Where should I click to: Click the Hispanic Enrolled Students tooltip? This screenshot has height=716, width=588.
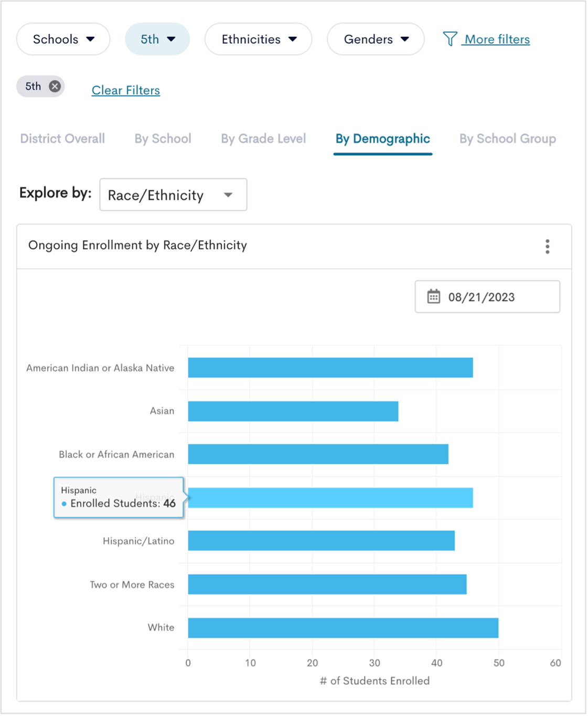[x=118, y=497]
